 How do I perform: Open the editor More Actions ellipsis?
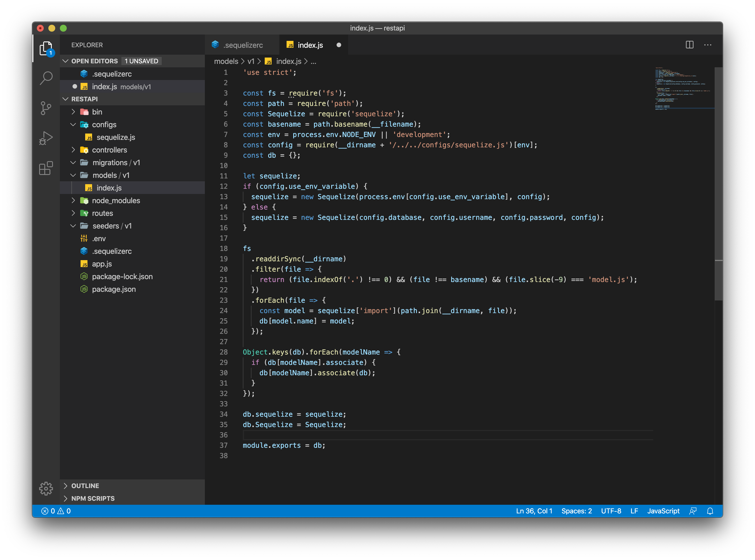[708, 45]
